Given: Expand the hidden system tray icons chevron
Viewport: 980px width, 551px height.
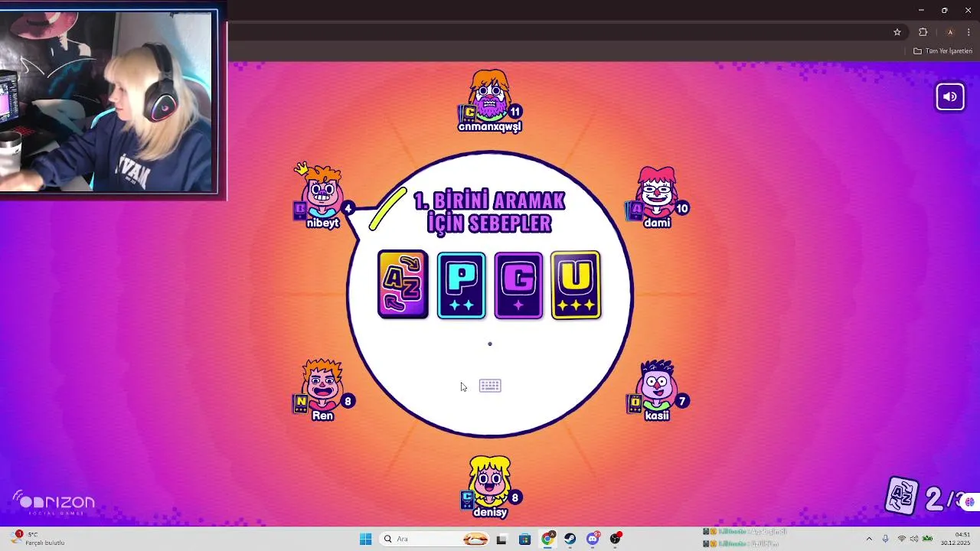Looking at the screenshot, I should [x=869, y=539].
